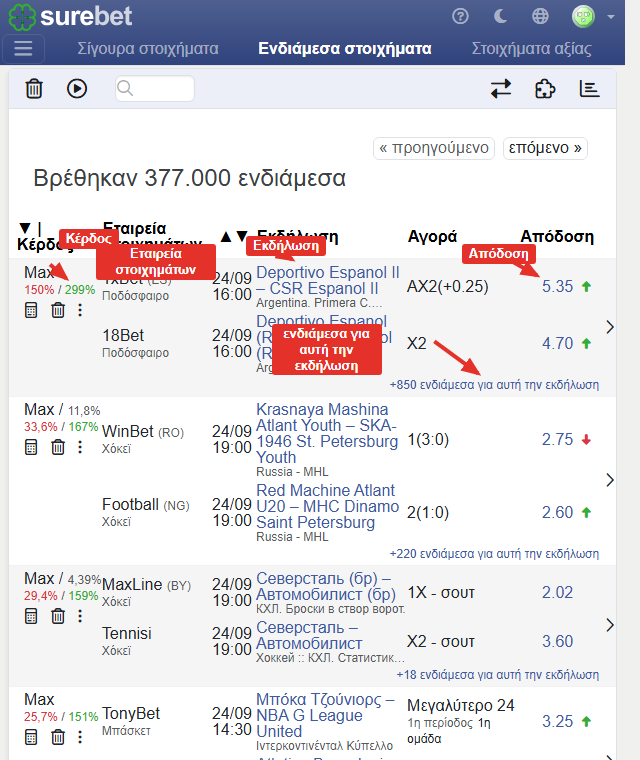Open Μπόκα Τζούνιορς – NBA G League United
640x760 pixels.
pos(325,715)
